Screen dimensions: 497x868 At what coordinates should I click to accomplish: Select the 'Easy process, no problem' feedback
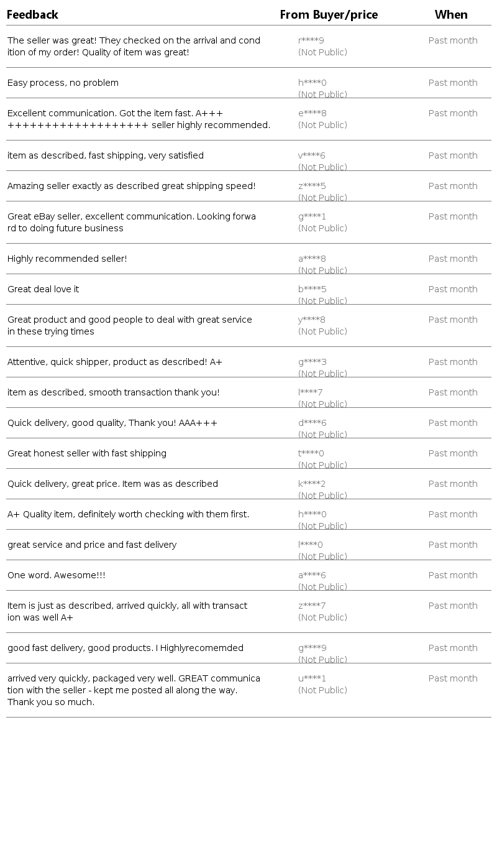(x=63, y=83)
